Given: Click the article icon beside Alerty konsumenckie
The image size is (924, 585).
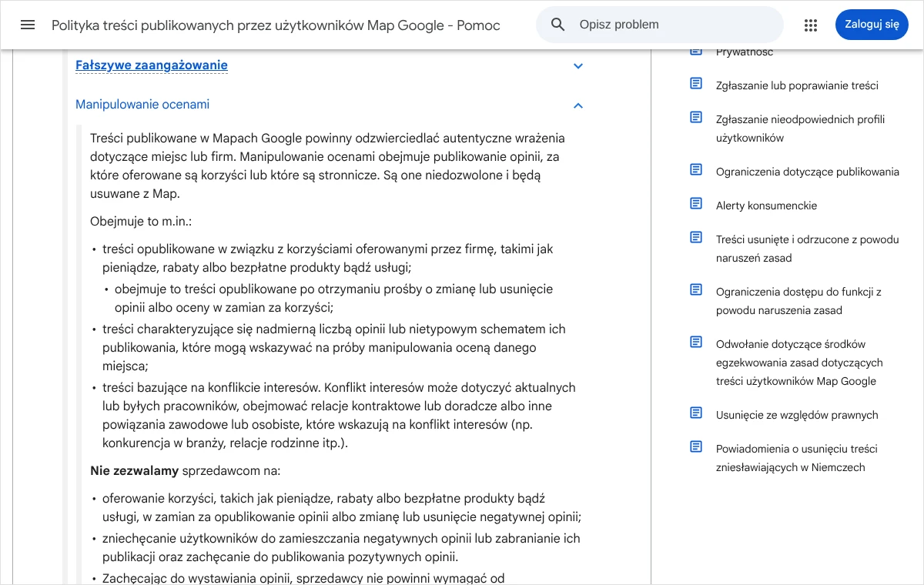Looking at the screenshot, I should 696,203.
